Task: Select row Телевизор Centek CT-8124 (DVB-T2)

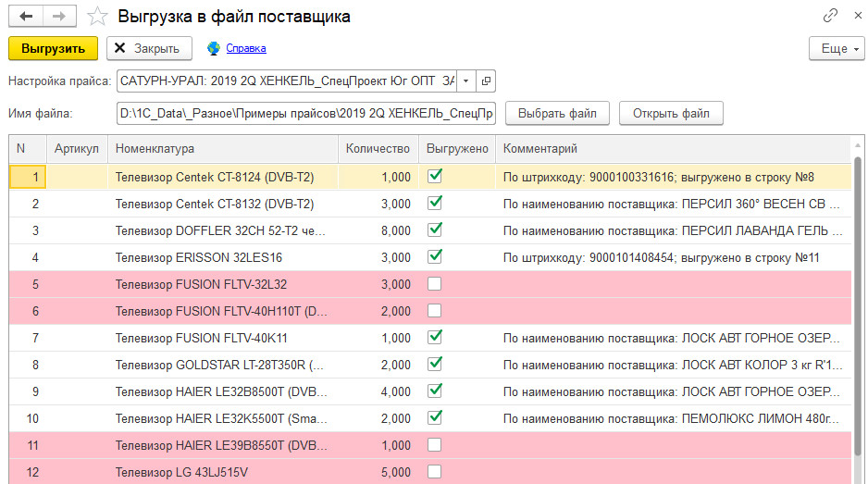Action: coord(430,177)
